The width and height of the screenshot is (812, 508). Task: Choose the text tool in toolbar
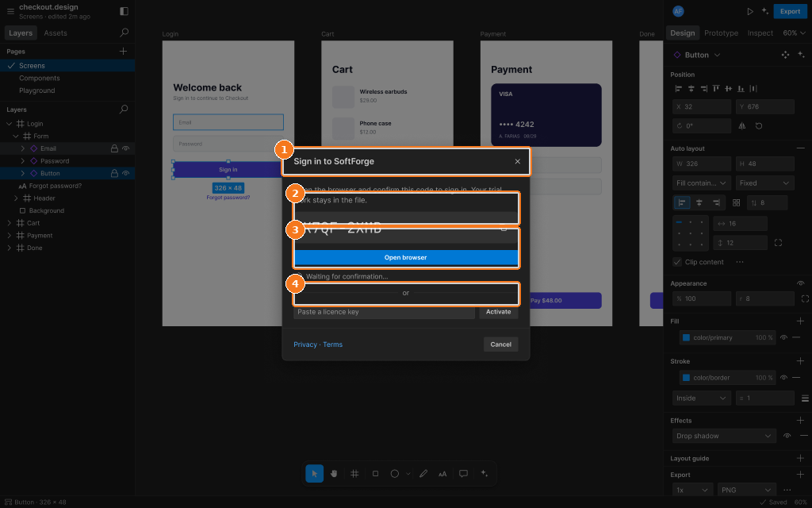tap(442, 473)
